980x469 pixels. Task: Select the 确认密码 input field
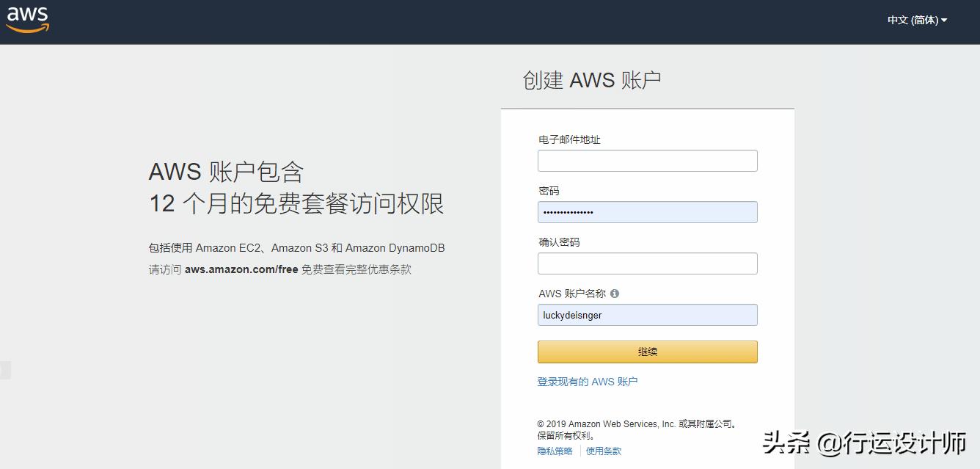pos(647,263)
